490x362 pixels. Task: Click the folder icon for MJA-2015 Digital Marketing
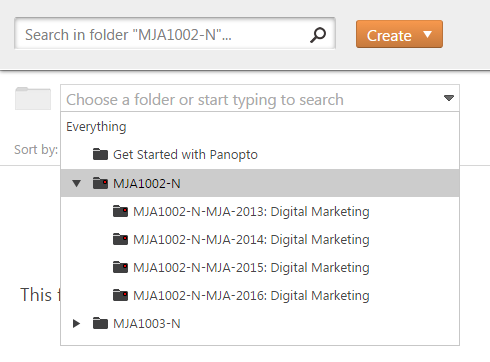(120, 267)
